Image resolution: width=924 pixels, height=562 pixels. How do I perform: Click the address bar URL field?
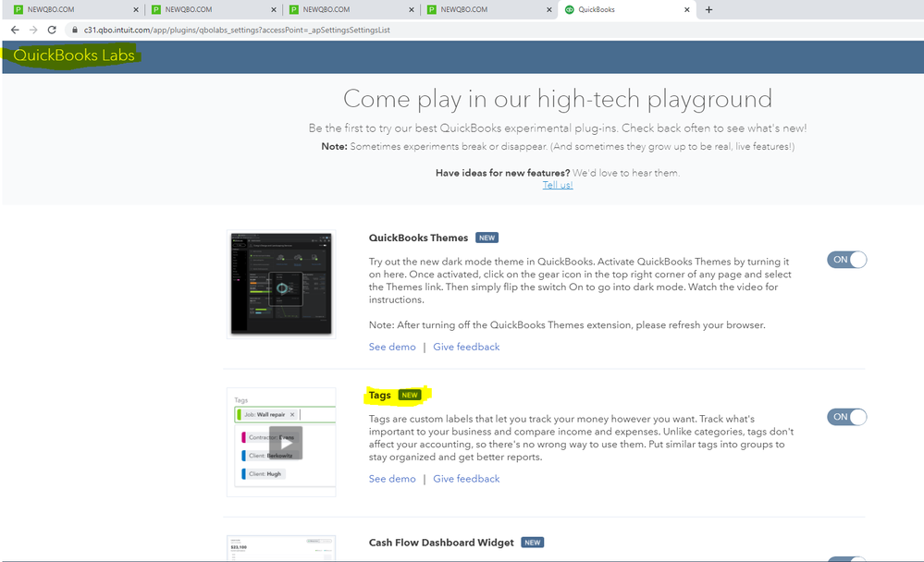point(236,31)
